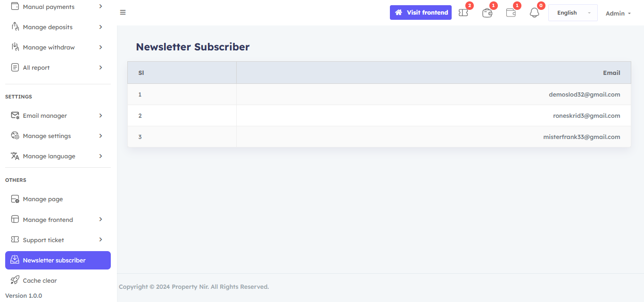The image size is (644, 302).
Task: Click the Manage deposits icon
Action: click(15, 27)
